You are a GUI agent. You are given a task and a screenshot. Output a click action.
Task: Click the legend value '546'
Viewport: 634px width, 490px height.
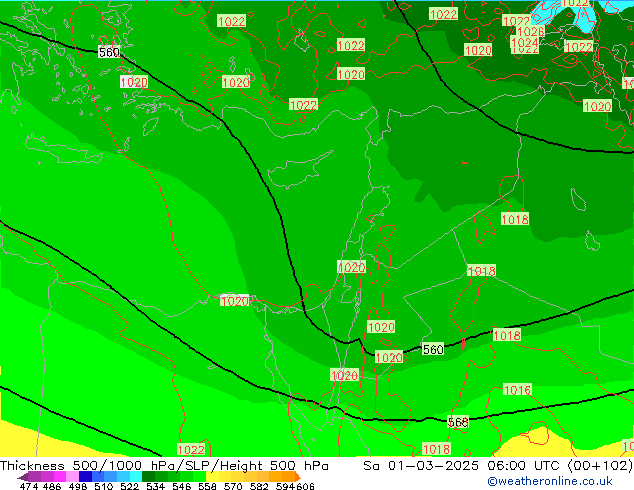(182, 486)
